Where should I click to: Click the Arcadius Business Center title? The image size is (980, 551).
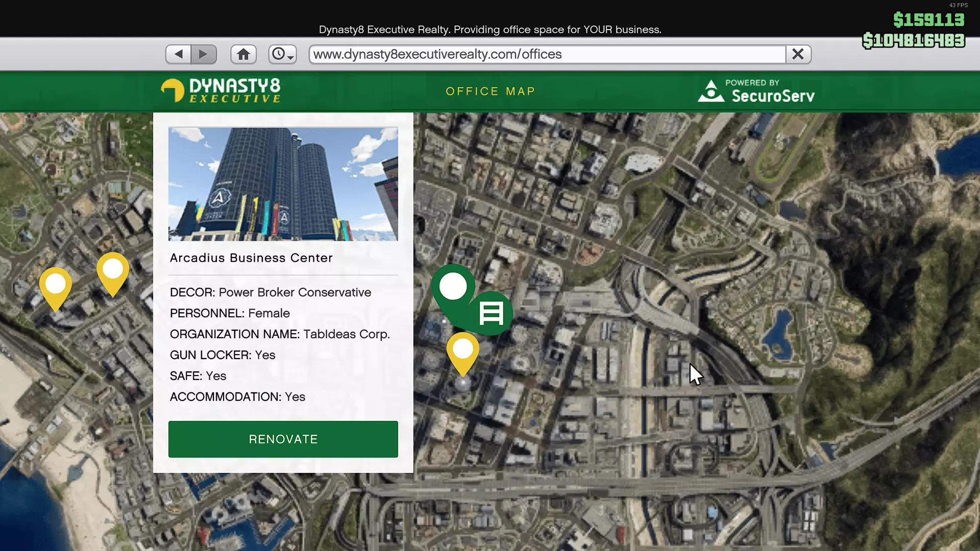(x=251, y=258)
